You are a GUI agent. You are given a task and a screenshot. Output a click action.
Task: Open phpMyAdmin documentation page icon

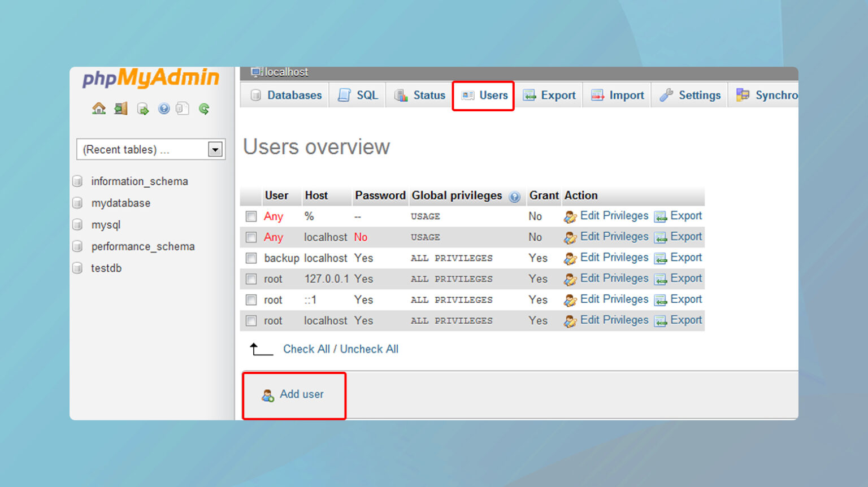[182, 108]
